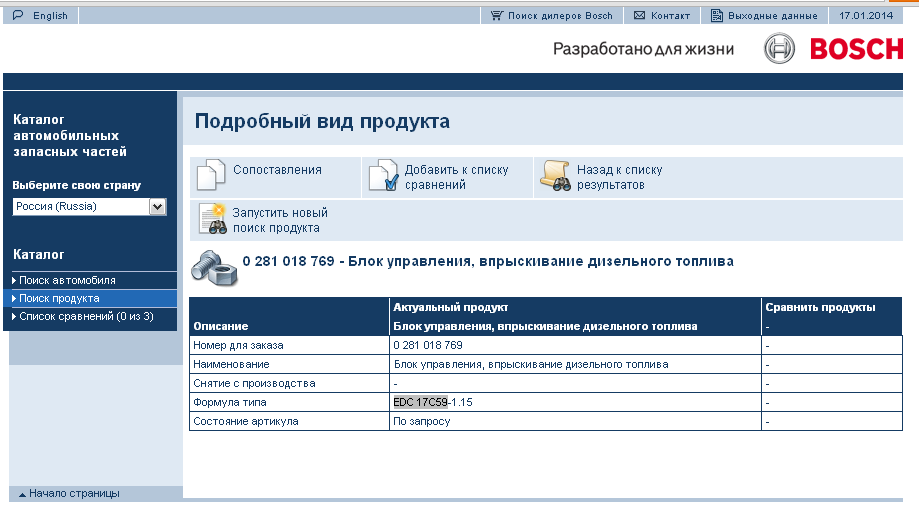Click the Сравнить продукты column header
The height and width of the screenshot is (506, 919).
(820, 307)
